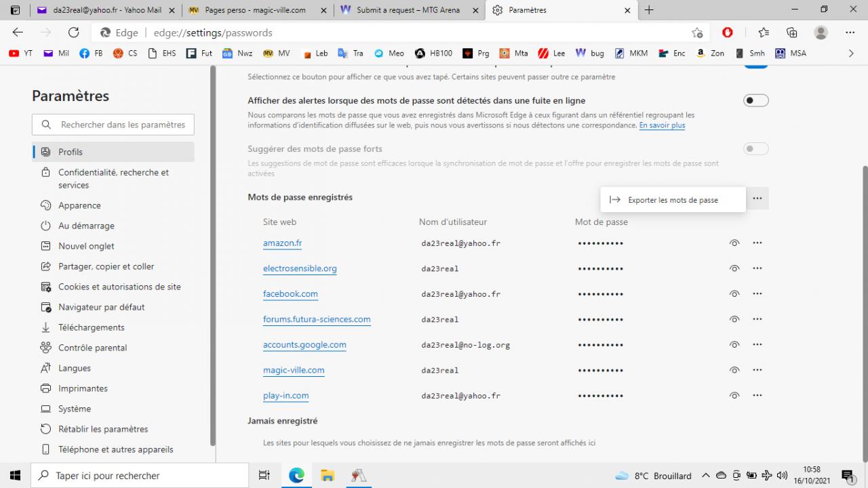
Task: Open Confidentialité, recherche et services settings
Action: [x=113, y=179]
